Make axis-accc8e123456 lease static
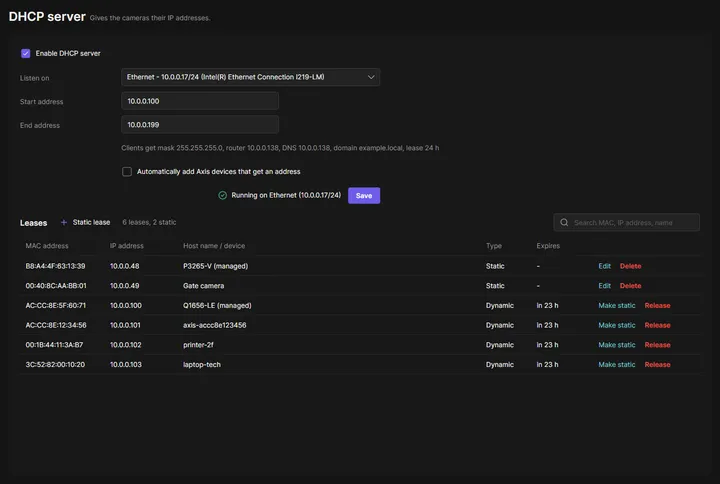Screen dimensions: 720x484 [617, 325]
